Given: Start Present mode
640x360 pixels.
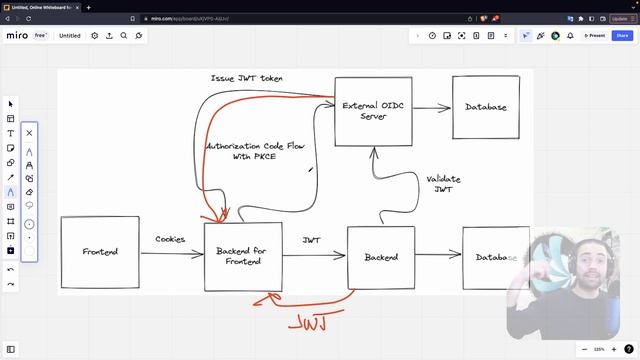Looking at the screenshot, I should pyautogui.click(x=595, y=36).
